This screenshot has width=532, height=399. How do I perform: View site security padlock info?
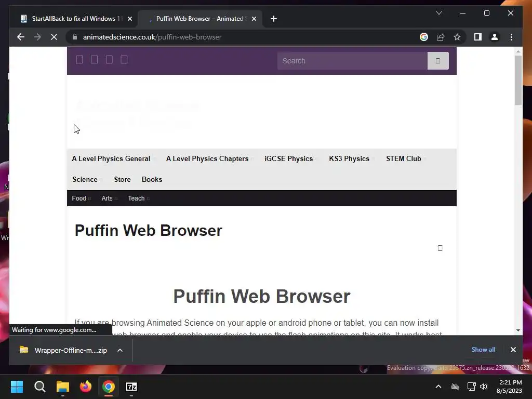pyautogui.click(x=75, y=37)
